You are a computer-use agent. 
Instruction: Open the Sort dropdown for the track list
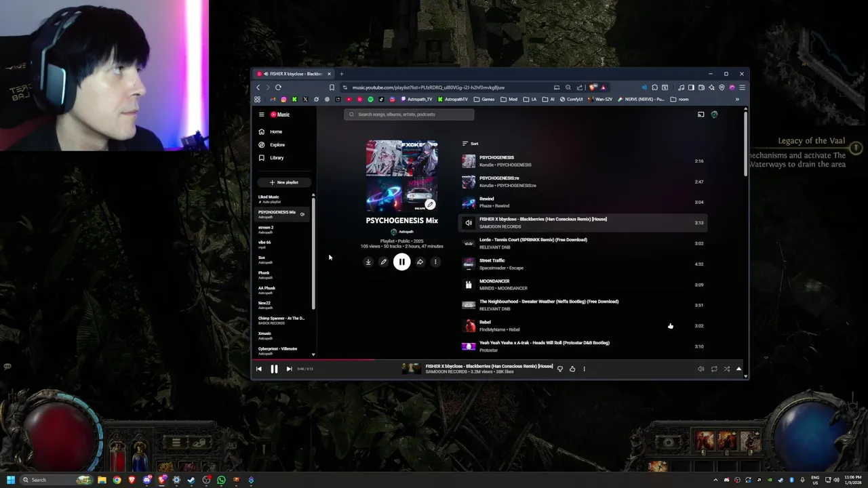(x=470, y=144)
